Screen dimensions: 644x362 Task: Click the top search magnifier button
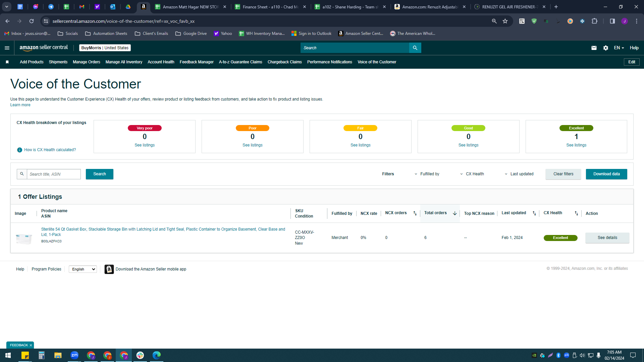415,48
